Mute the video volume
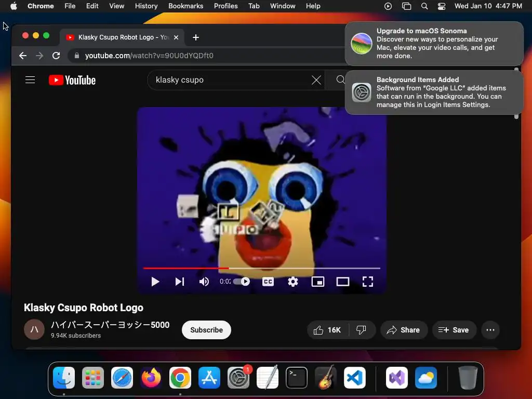 pos(204,282)
